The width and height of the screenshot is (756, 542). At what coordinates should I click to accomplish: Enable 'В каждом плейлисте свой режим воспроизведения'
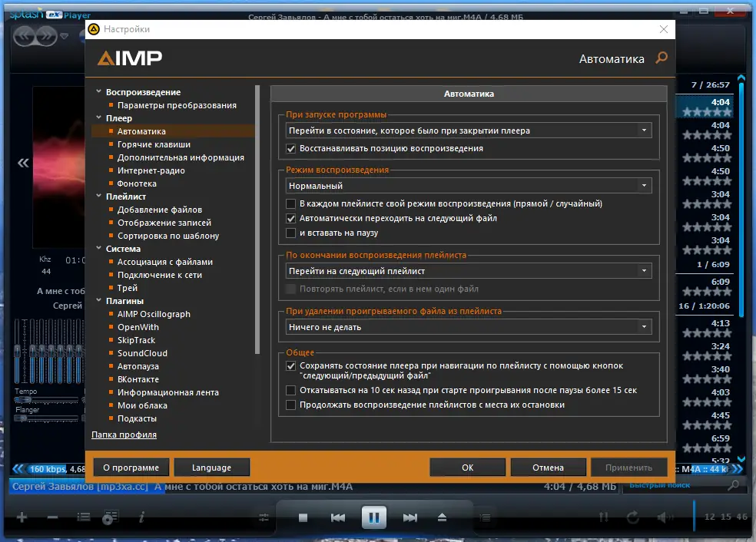tap(290, 203)
